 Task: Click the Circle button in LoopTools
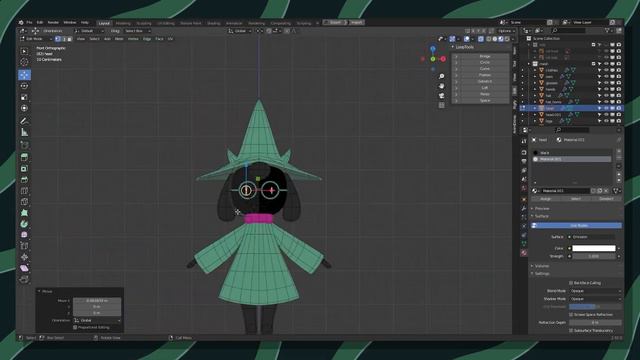pos(484,62)
